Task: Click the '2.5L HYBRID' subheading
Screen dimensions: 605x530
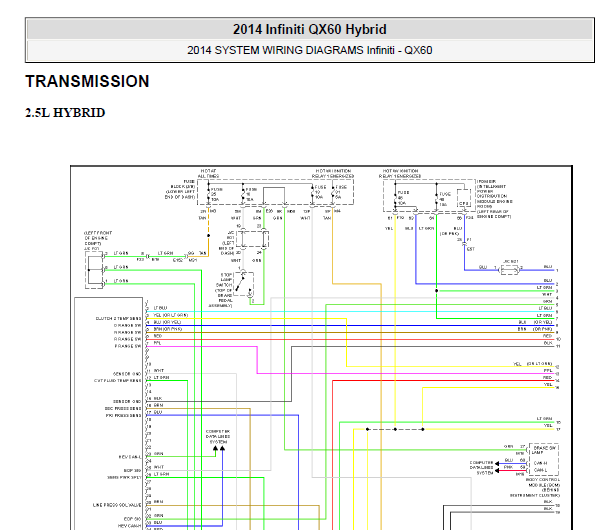Action: pos(65,113)
